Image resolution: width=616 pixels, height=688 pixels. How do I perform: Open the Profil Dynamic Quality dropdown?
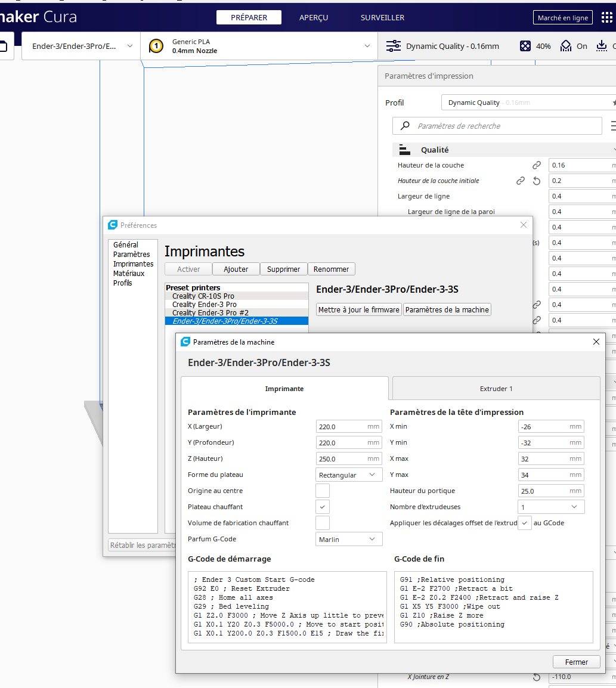[529, 103]
